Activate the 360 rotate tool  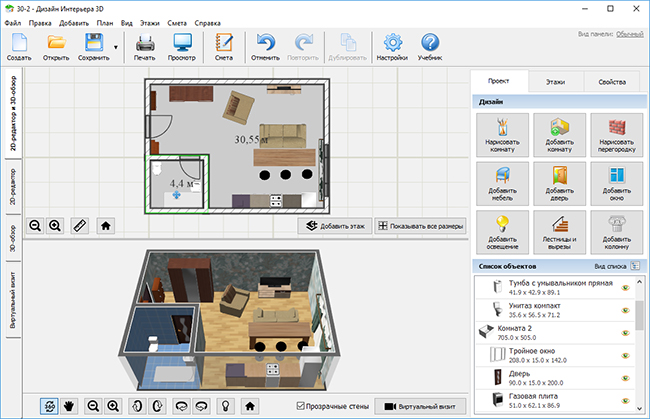pos(49,406)
